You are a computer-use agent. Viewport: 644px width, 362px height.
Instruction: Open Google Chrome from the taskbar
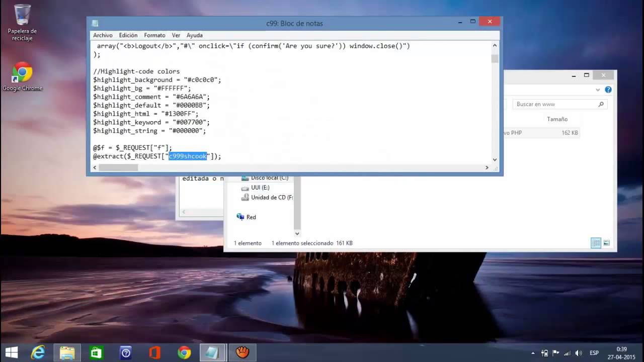184,352
